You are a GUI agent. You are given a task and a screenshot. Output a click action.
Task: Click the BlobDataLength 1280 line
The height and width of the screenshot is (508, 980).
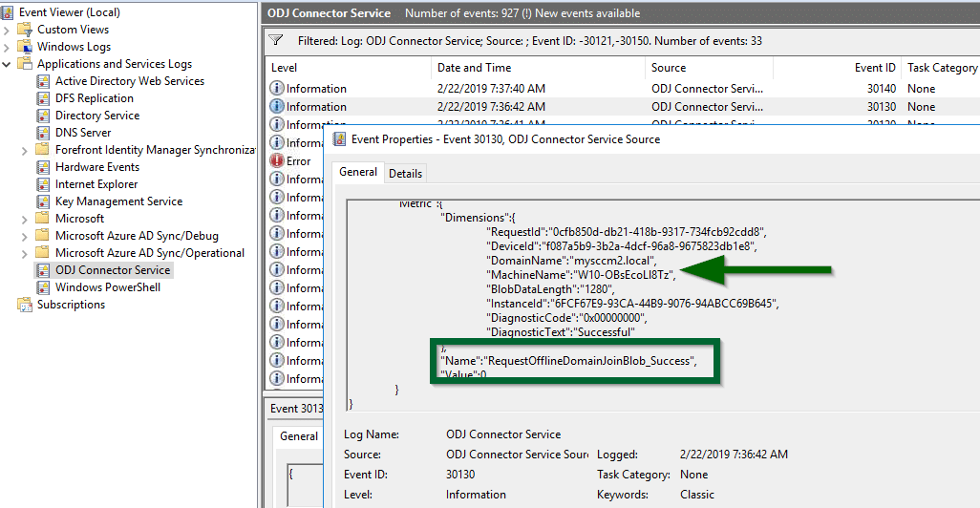pyautogui.click(x=550, y=289)
